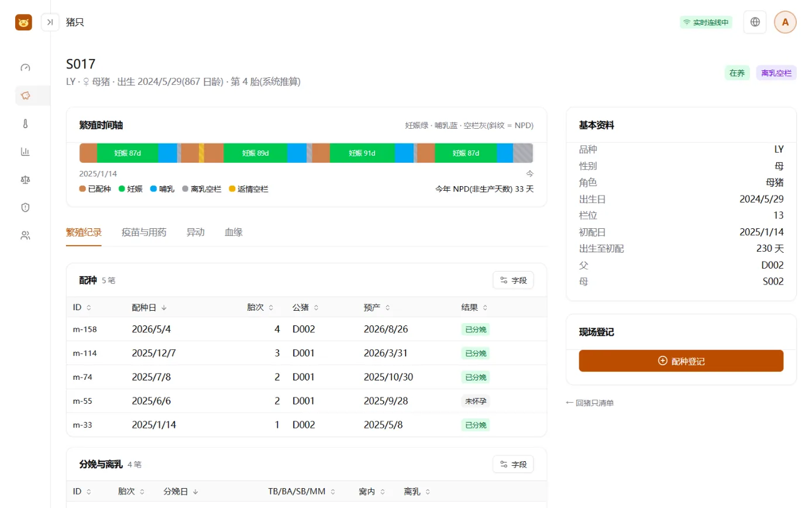Click the pig app logo icon
Screen dimensions: 812x508
pyautogui.click(x=23, y=22)
